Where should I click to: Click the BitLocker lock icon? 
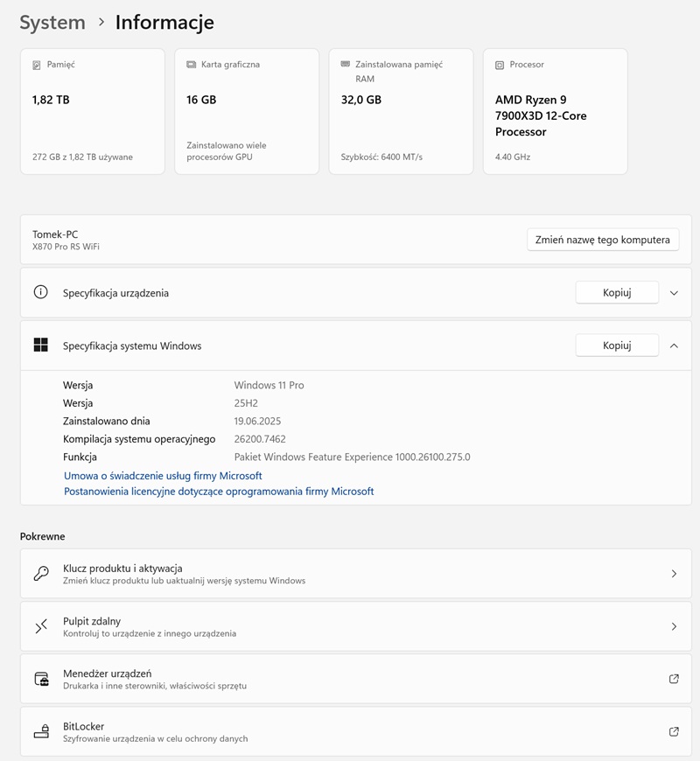(x=41, y=731)
